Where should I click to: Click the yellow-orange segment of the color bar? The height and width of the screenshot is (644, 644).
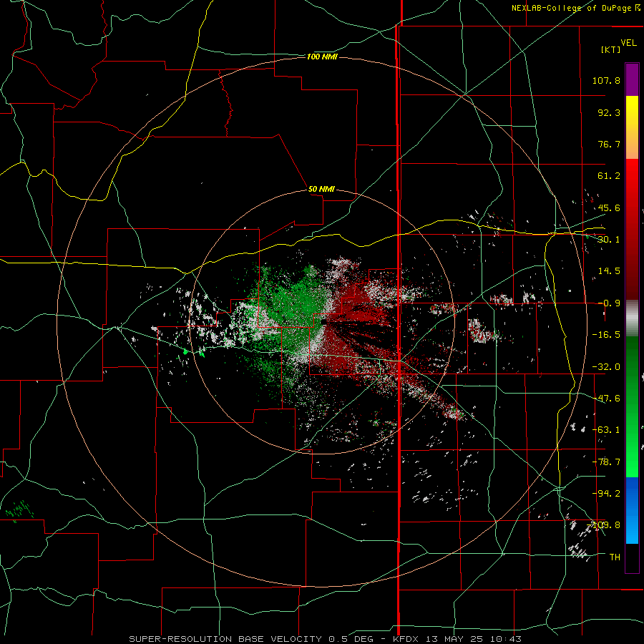(632, 127)
